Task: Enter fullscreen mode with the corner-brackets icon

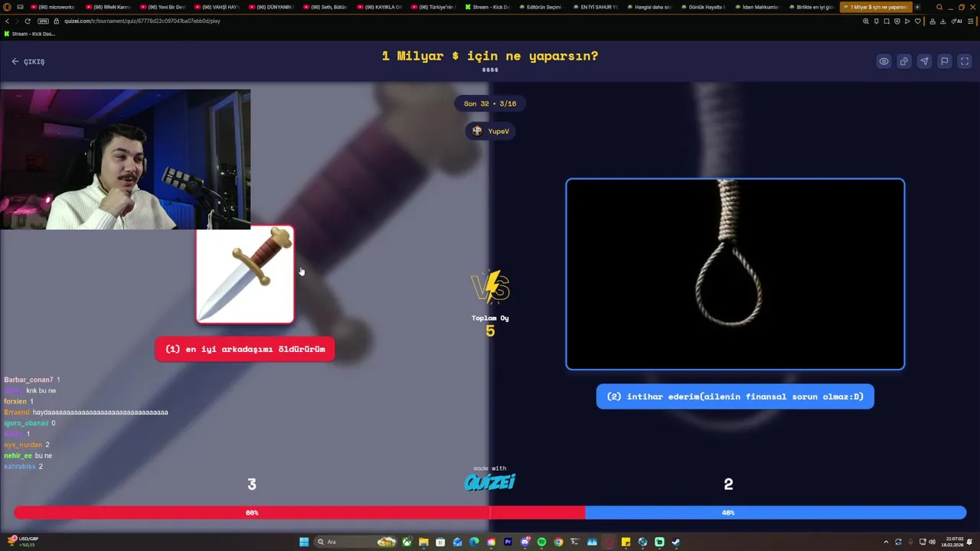Action: 965,61
